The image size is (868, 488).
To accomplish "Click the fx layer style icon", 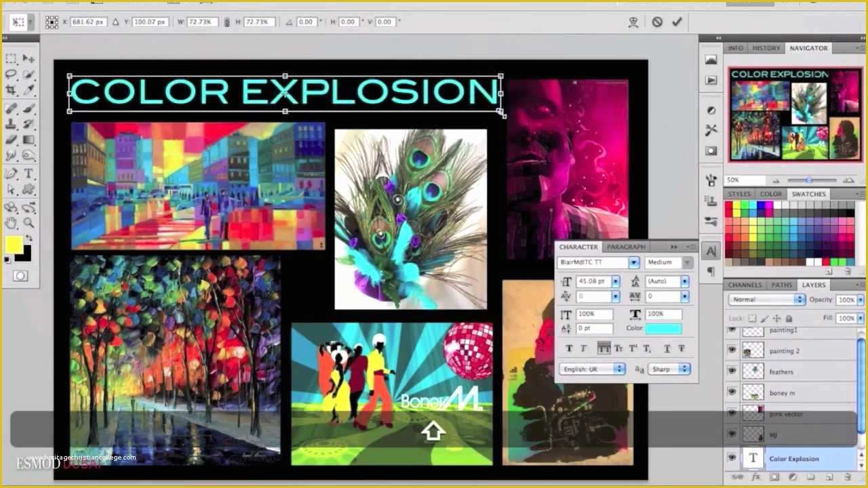I will click(755, 478).
